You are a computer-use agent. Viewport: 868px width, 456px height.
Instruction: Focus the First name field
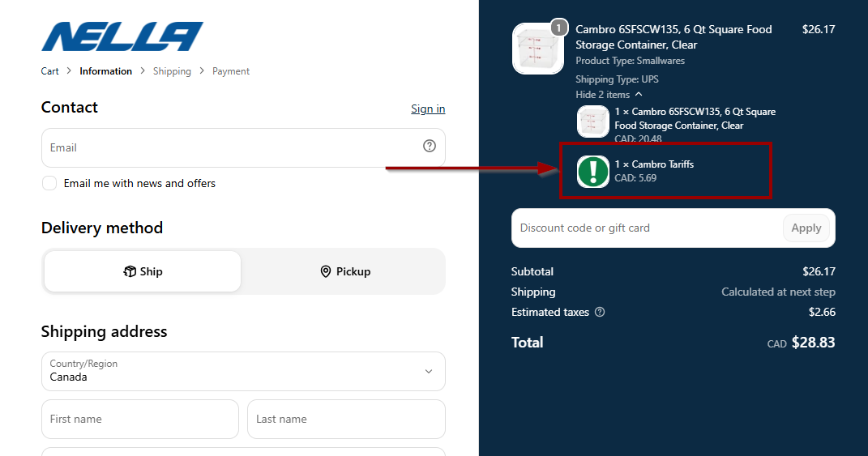[140, 419]
